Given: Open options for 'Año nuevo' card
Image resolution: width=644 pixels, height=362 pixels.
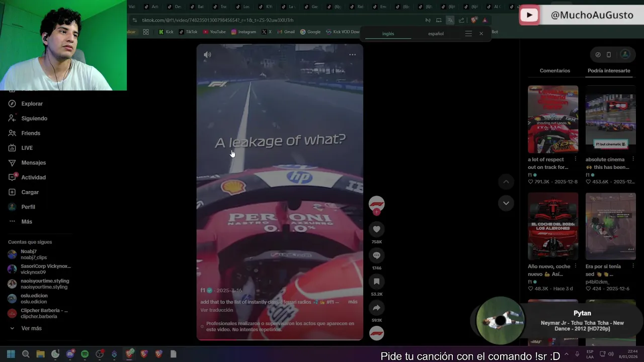Looking at the screenshot, I should coord(576,266).
